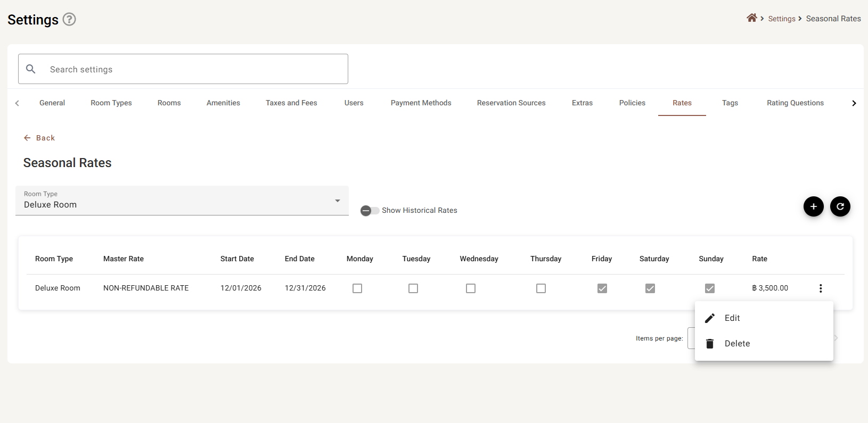Click the Sunday column header
Viewport: 868px width, 423px height.
click(711, 259)
